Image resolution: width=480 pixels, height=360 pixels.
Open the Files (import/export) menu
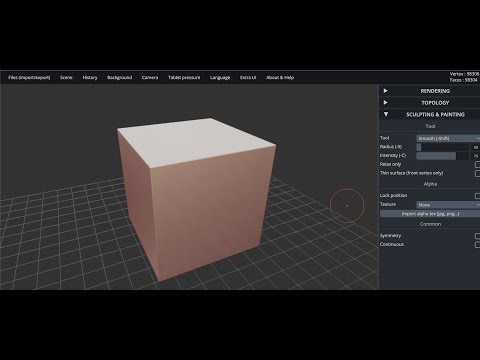(x=29, y=78)
